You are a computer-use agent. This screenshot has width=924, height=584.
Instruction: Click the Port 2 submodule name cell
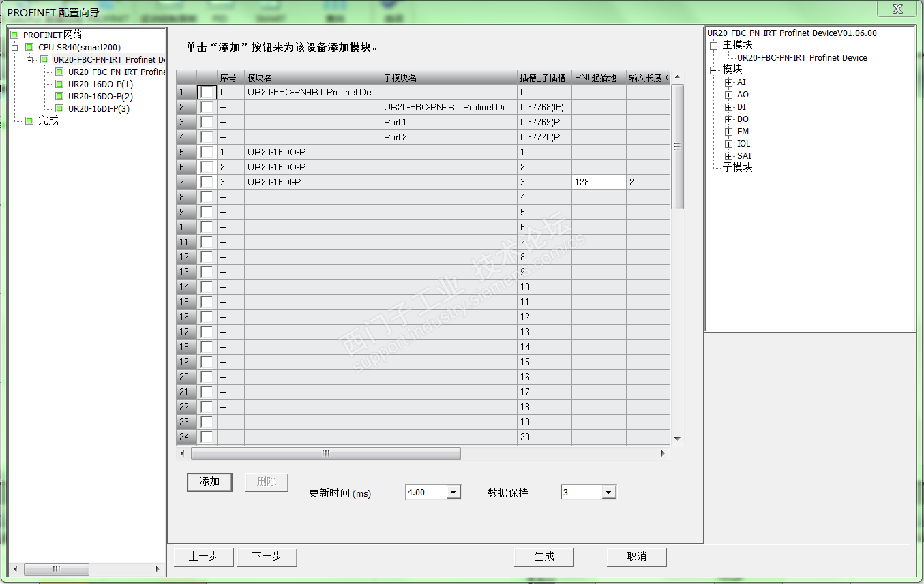(x=449, y=138)
